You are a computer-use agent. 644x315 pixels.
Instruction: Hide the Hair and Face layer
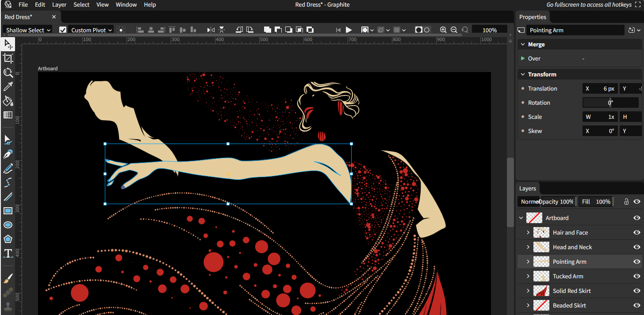(637, 232)
